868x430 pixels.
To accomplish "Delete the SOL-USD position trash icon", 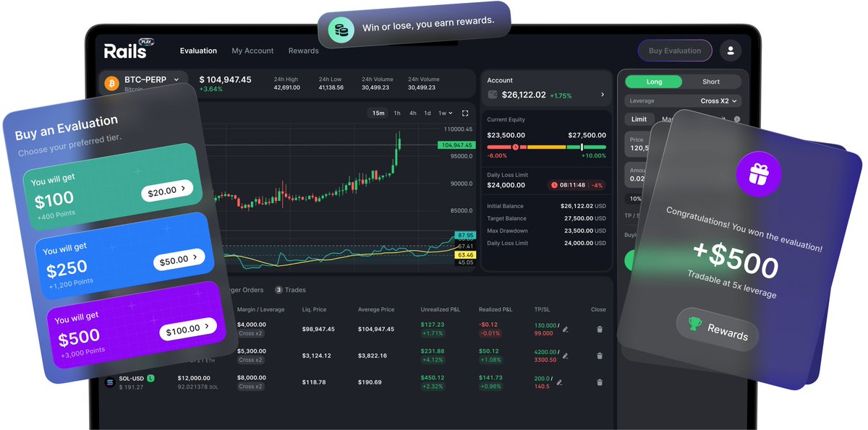I will point(599,382).
